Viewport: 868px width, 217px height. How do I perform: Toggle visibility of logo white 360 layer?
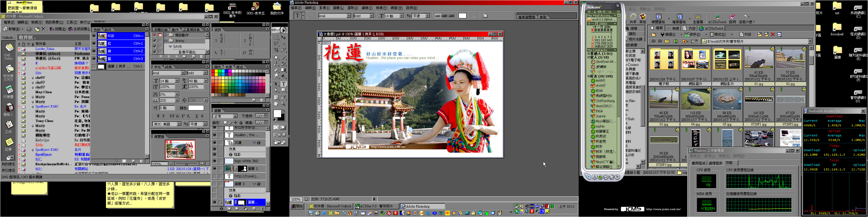tap(214, 161)
